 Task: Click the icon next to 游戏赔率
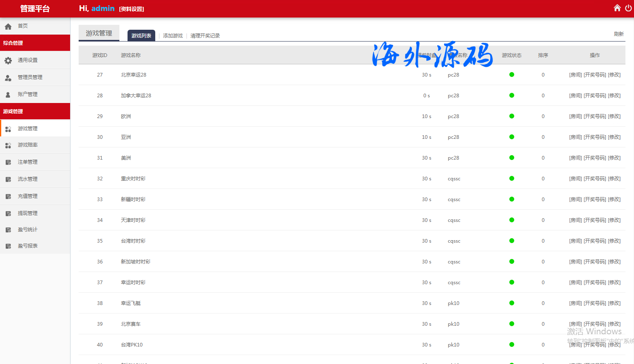click(x=8, y=145)
